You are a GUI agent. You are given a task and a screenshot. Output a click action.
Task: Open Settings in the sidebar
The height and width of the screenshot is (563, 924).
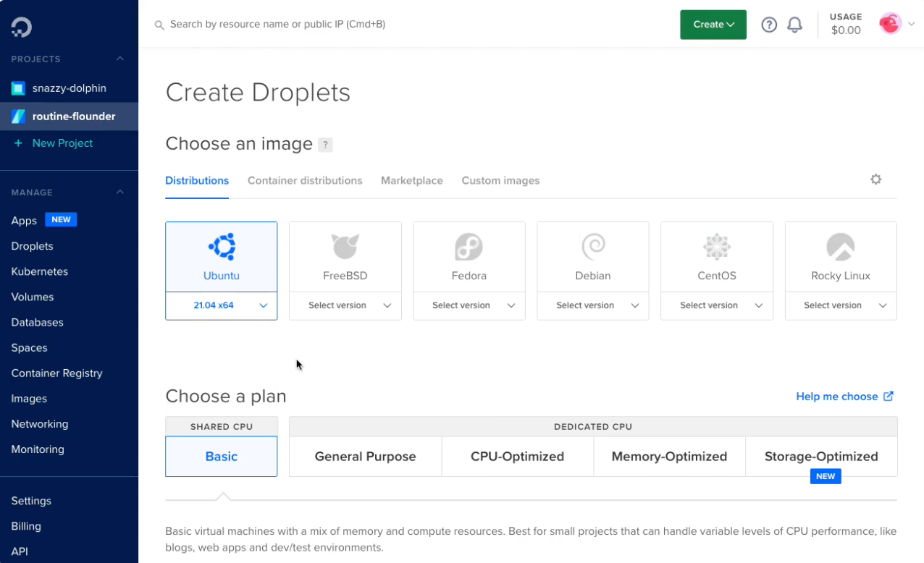[31, 501]
